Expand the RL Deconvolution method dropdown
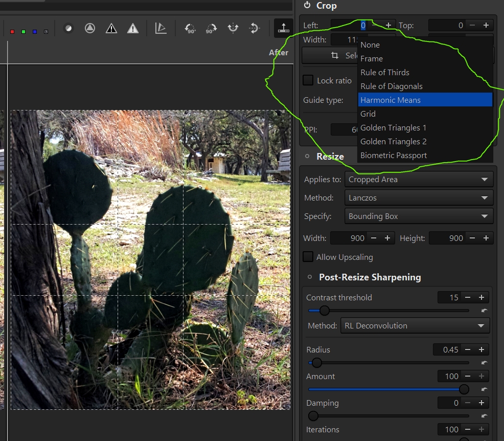504x441 pixels. pos(415,326)
